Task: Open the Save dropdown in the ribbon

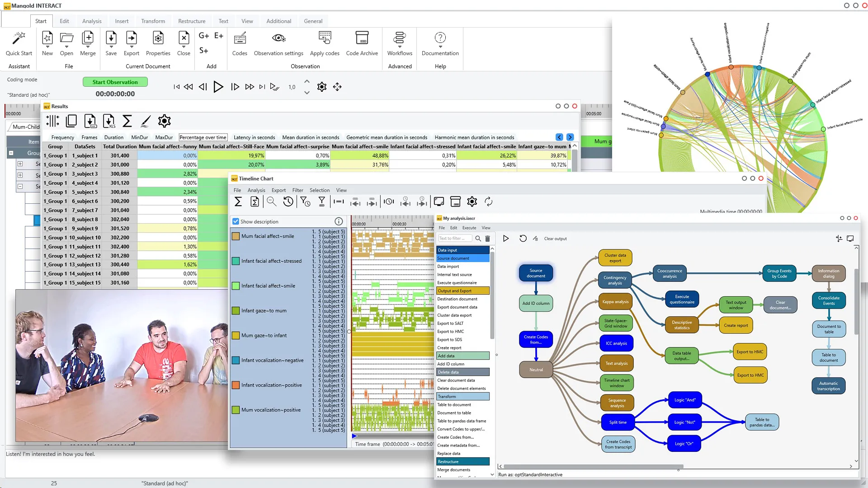Action: (111, 46)
